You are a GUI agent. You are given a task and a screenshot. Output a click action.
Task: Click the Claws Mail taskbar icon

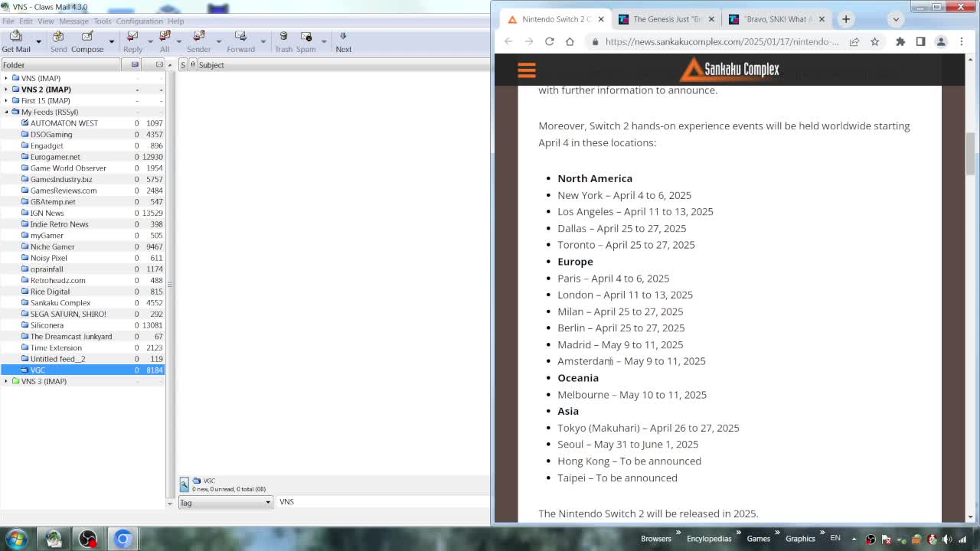point(54,539)
